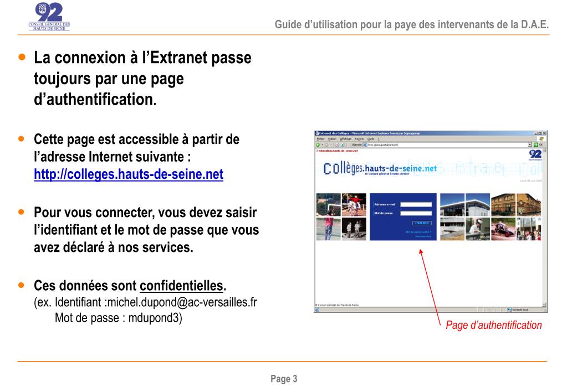
Task: Select the concrete building photo thumbnail
Action: pyautogui.click(x=452, y=229)
